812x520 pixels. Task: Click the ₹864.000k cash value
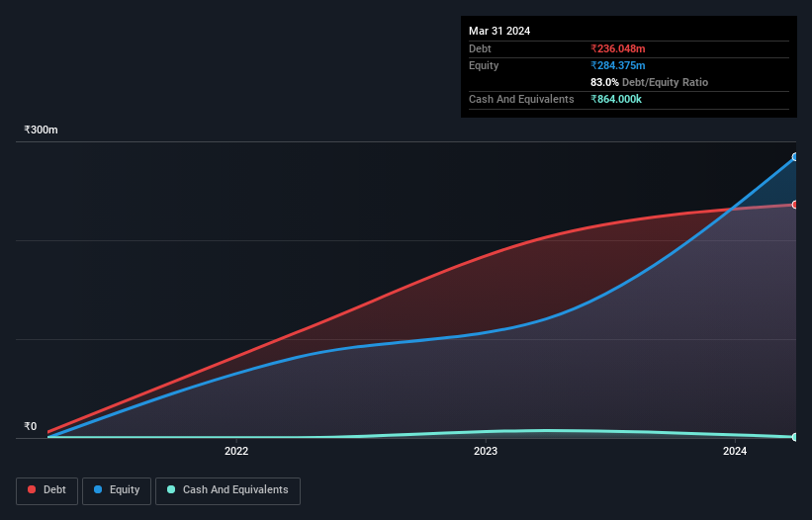pyautogui.click(x=616, y=99)
